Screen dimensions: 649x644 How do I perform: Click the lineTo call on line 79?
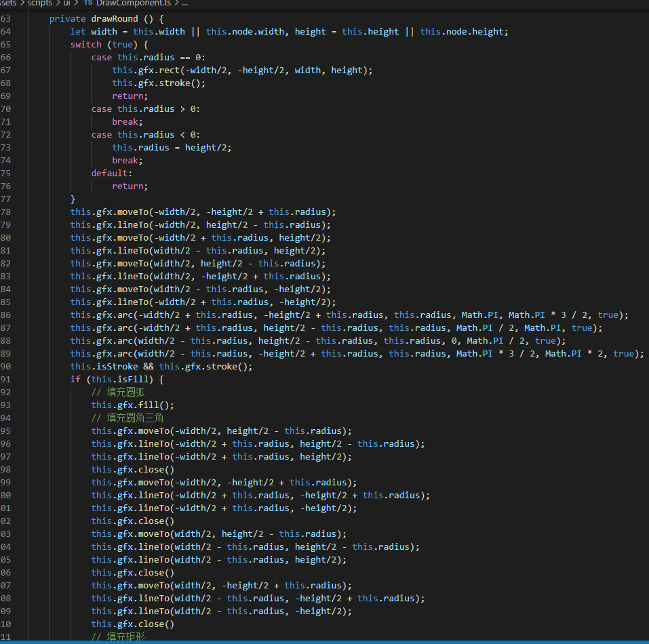click(200, 224)
